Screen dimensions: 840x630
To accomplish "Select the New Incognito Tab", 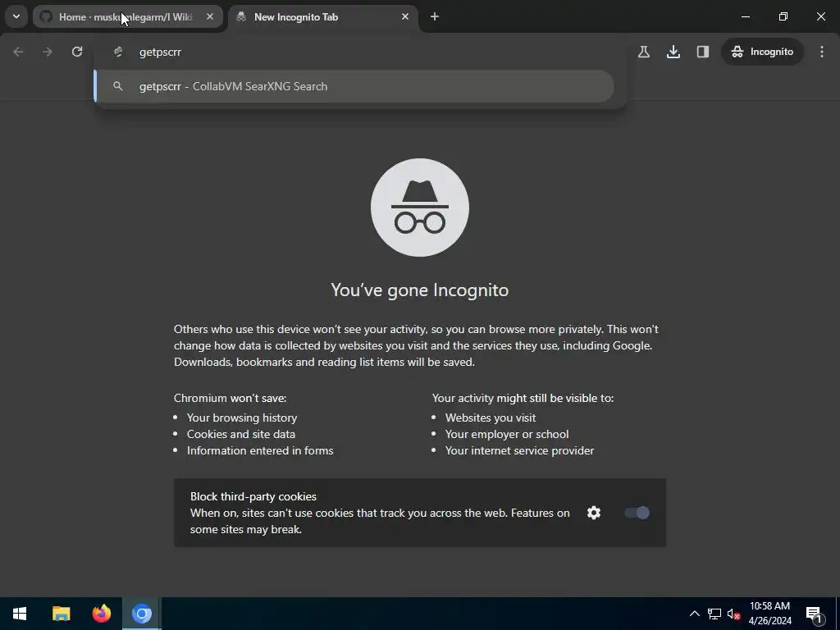I will pyautogui.click(x=323, y=17).
